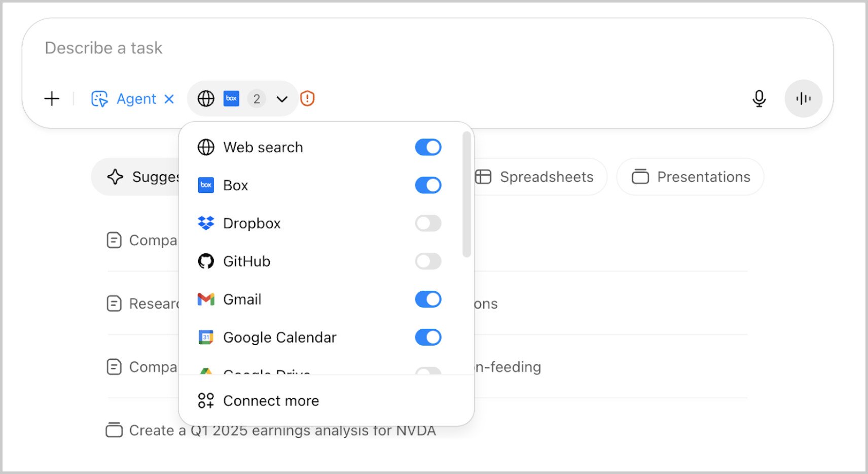The width and height of the screenshot is (868, 474).
Task: Click the voice mode waveform icon
Action: tap(803, 98)
